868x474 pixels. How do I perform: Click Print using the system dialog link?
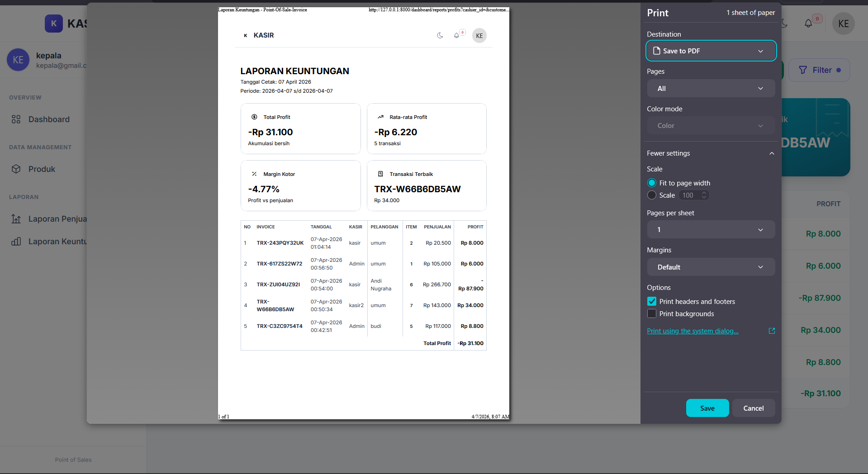click(693, 331)
